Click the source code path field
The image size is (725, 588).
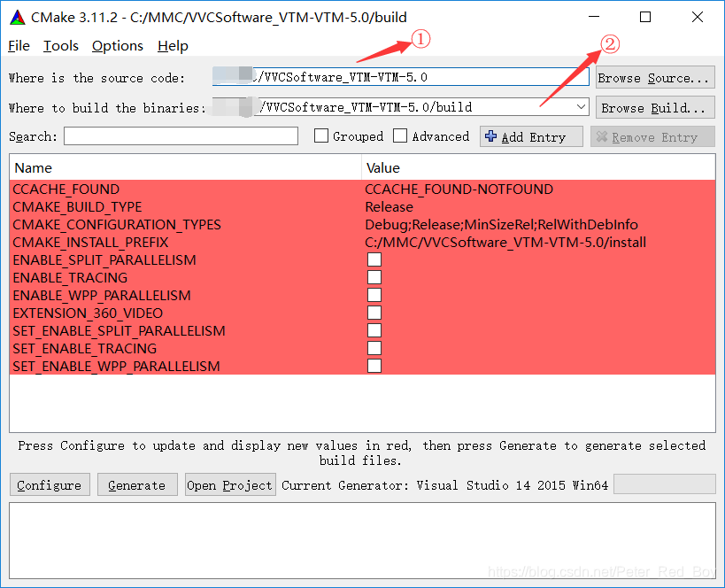400,77
